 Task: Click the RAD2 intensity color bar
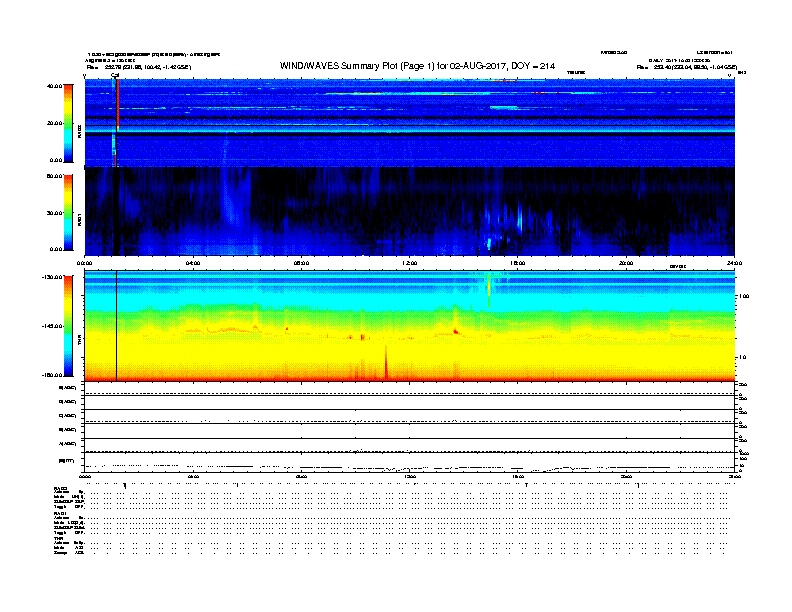(x=68, y=123)
